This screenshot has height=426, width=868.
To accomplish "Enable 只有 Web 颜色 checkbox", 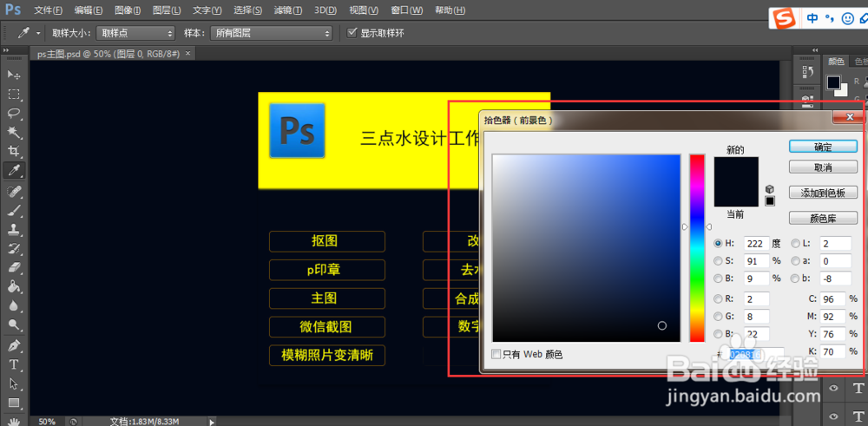I will pos(496,353).
